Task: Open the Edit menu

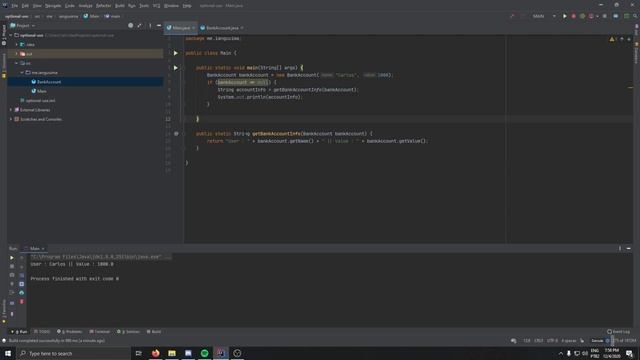Action: (25, 6)
